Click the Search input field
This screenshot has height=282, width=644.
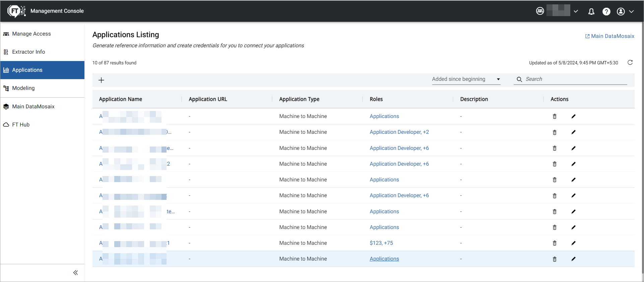coord(575,79)
